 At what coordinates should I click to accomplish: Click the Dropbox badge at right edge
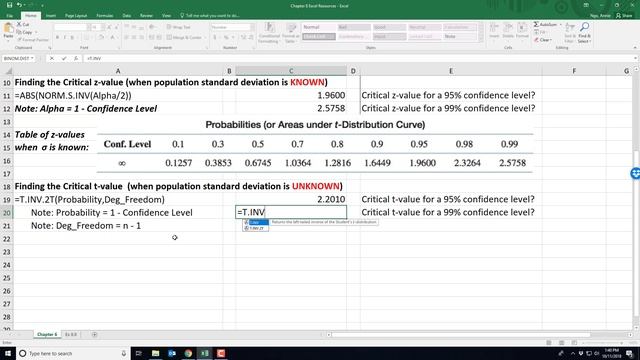coord(635,173)
